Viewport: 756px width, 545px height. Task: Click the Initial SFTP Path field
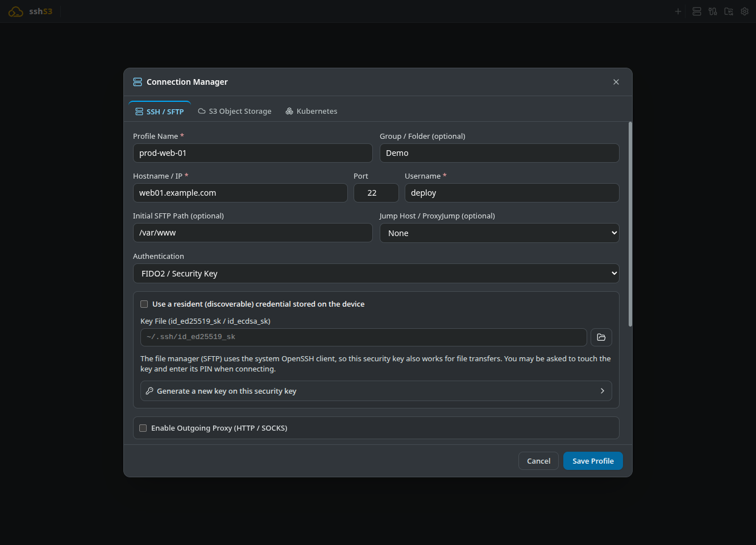click(x=253, y=233)
